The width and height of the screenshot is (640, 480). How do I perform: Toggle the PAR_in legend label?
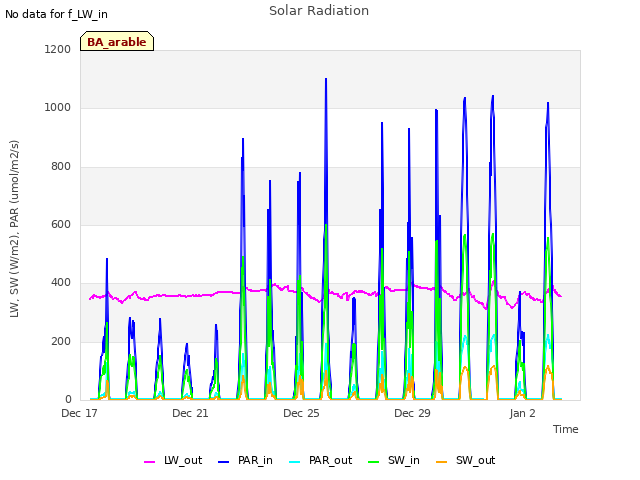pyautogui.click(x=255, y=460)
